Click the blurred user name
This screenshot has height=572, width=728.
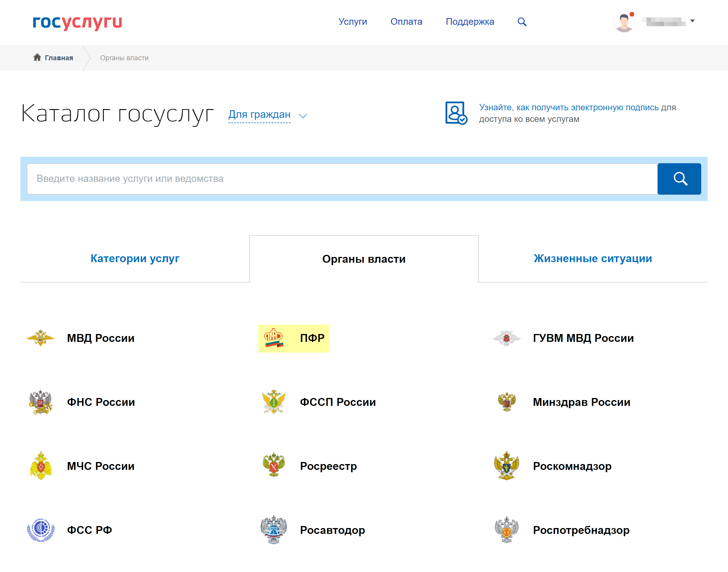[664, 22]
